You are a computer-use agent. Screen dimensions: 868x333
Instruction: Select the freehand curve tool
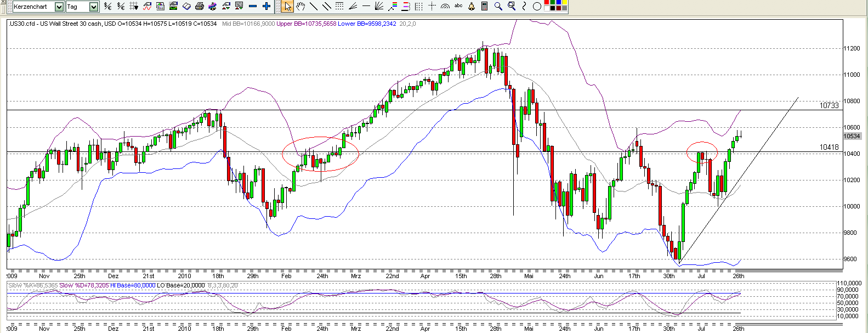524,6
